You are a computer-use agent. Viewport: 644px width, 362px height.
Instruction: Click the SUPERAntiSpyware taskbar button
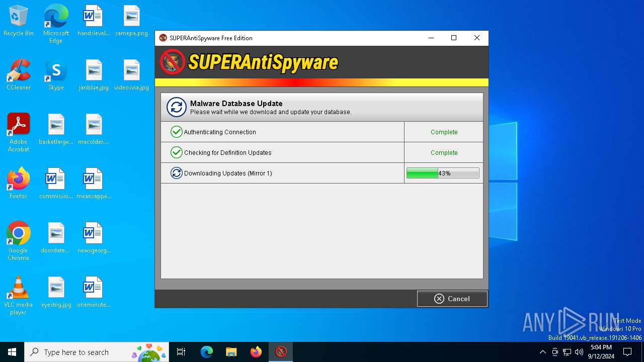click(281, 352)
